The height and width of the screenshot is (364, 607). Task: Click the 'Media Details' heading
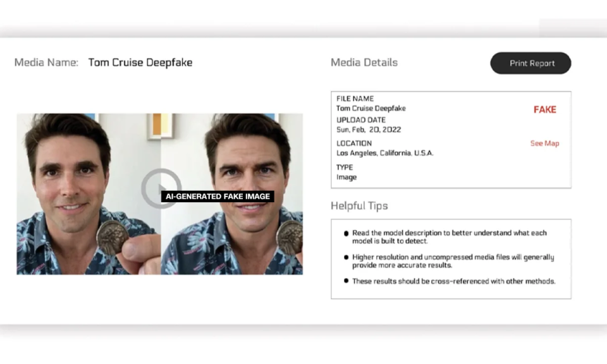[364, 63]
